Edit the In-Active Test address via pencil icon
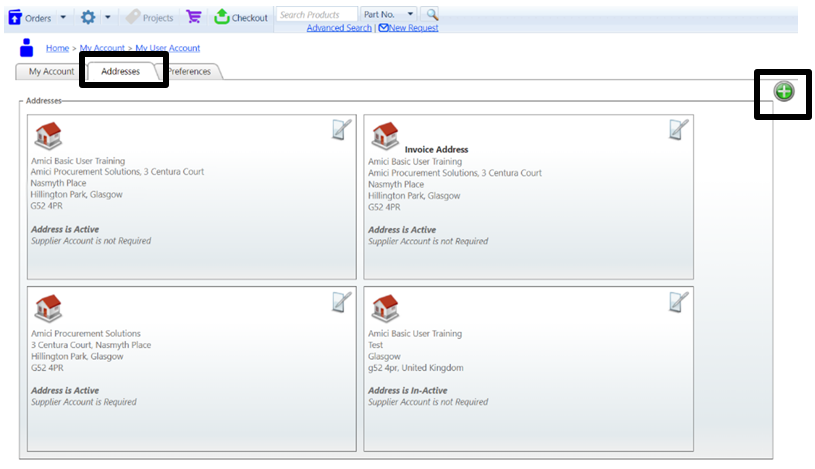Viewport: 815px width, 469px height. pos(679,302)
